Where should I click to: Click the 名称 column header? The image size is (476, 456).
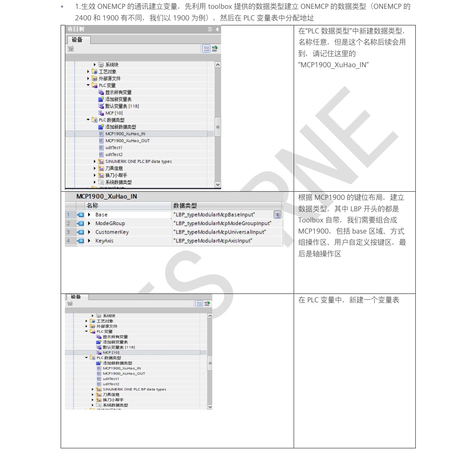[x=129, y=206]
